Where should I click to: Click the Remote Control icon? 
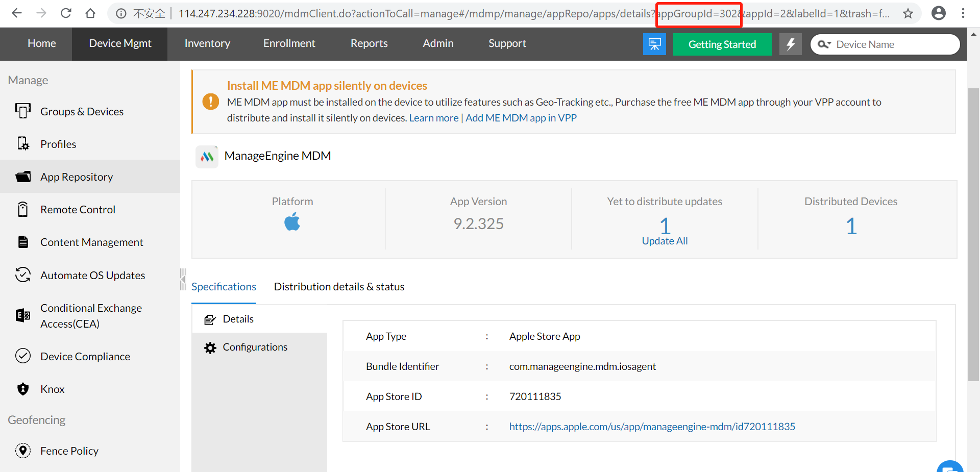click(23, 209)
